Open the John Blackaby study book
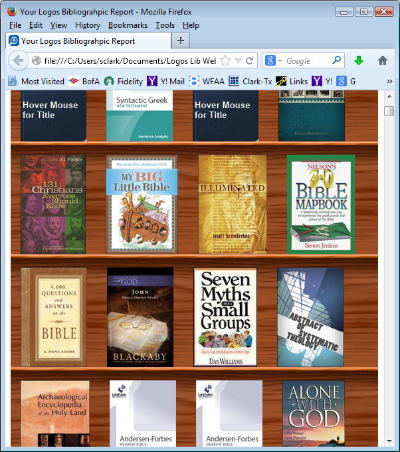Viewport: 400px width, 452px height. (140, 317)
